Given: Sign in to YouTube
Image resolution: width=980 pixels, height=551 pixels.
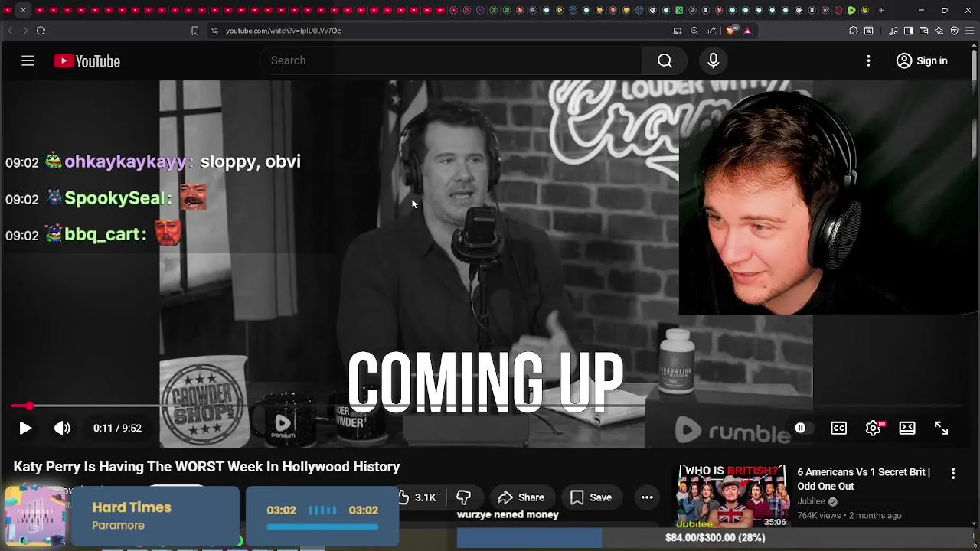Looking at the screenshot, I should coord(922,60).
